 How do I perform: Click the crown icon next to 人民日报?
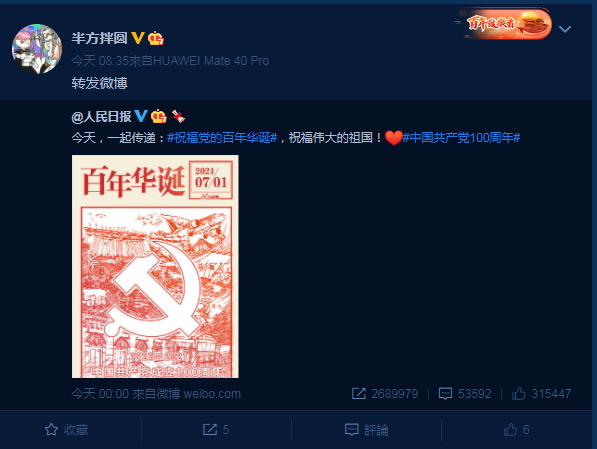click(x=158, y=116)
